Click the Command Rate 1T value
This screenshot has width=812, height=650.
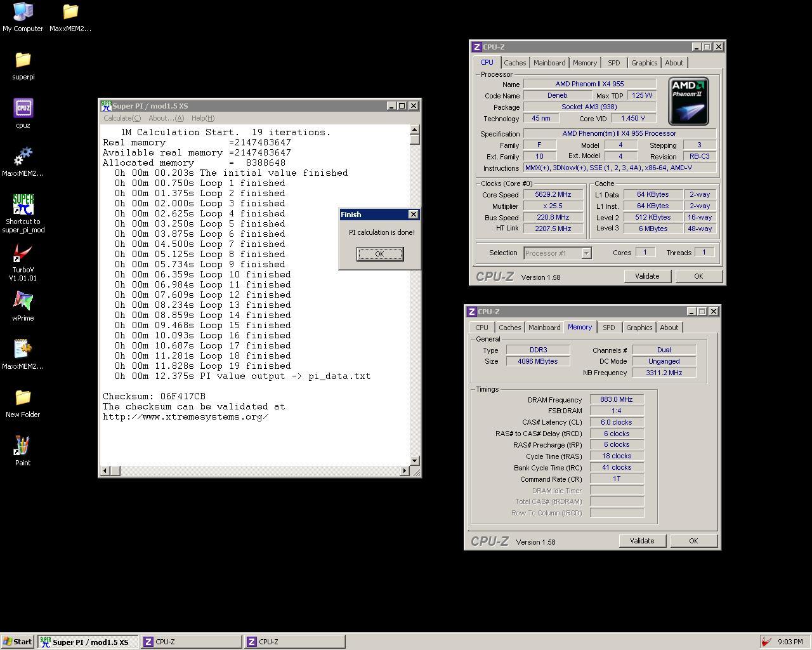[617, 479]
